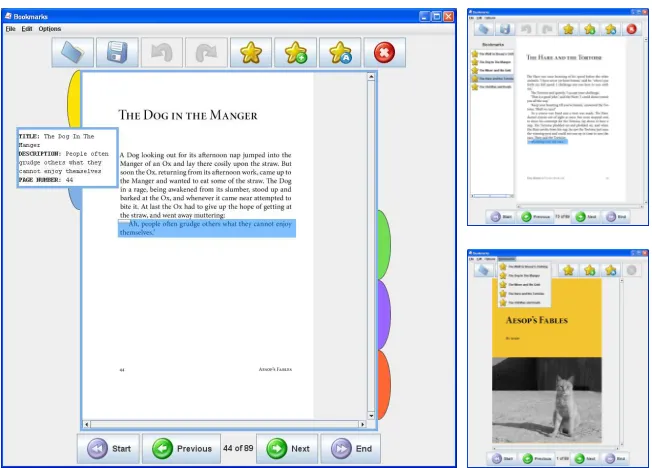
Task: Click the plain star bookmark icon in main toolbar
Action: (x=251, y=52)
